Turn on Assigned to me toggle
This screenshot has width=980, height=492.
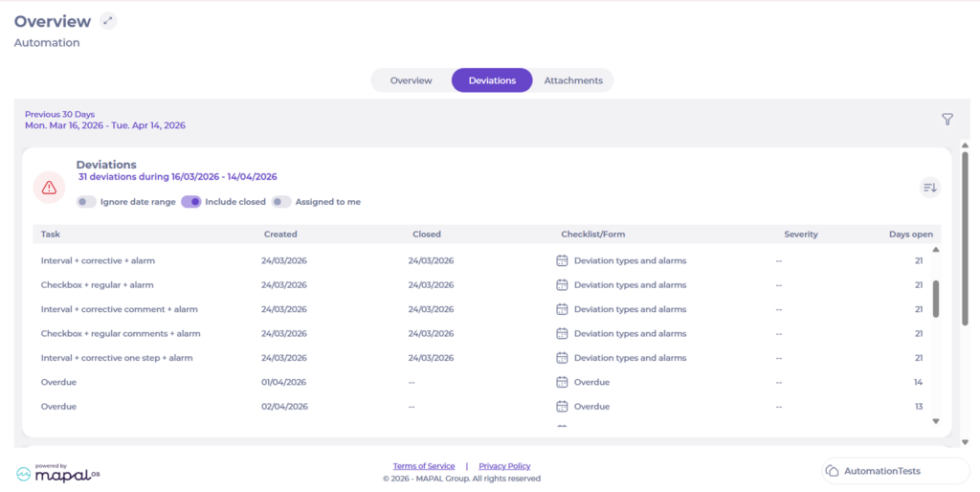(x=280, y=202)
